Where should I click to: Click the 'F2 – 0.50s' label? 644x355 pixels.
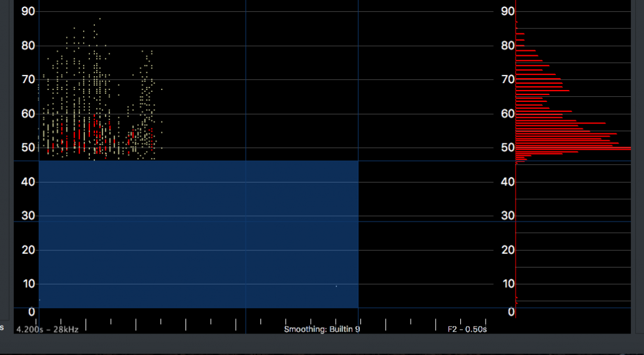click(467, 330)
